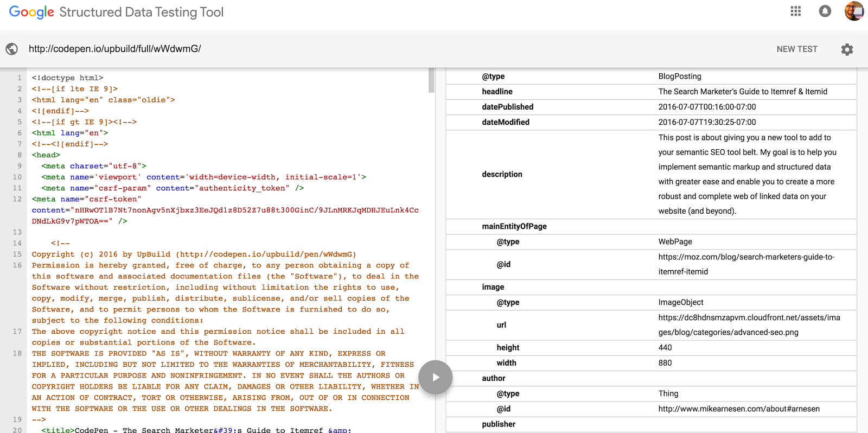This screenshot has width=868, height=433.
Task: Click the mainEntityOfPage property row
Action: coord(651,226)
